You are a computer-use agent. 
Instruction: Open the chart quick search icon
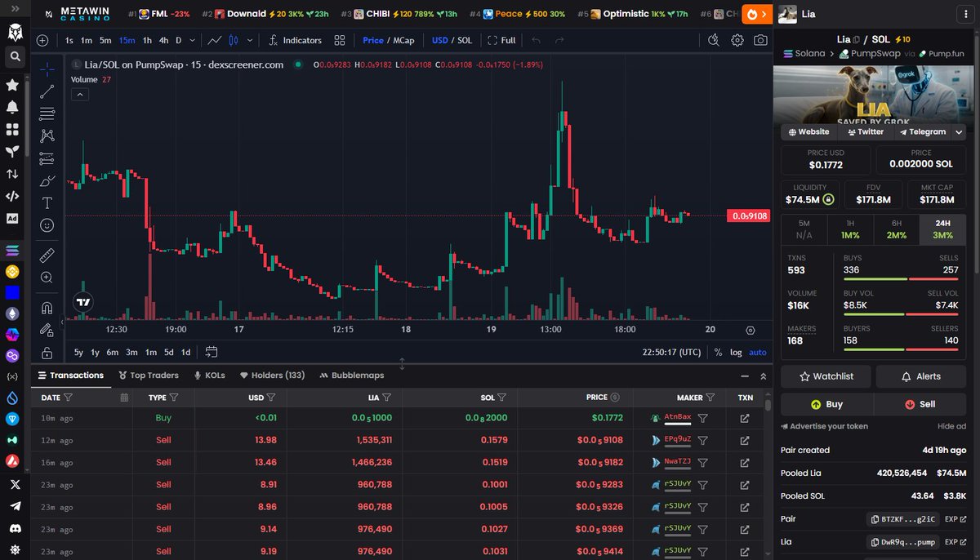(714, 40)
